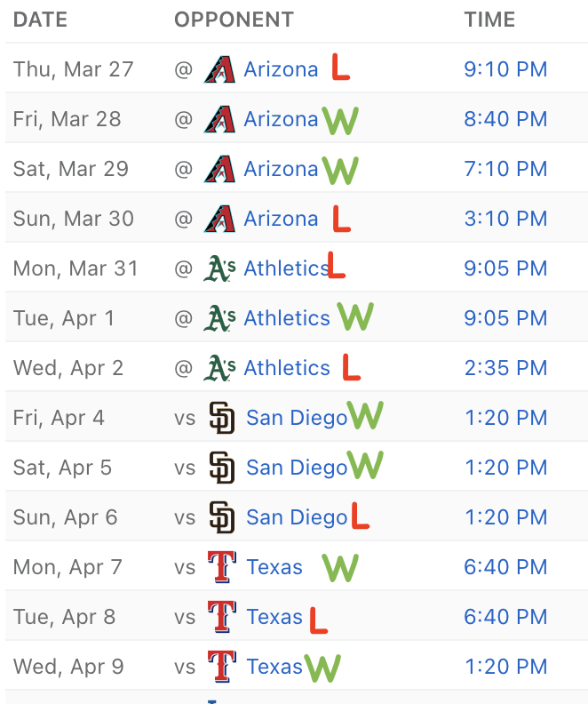The image size is (588, 704).
Task: Select the 2:35 PM time for Apr 2
Action: click(x=505, y=368)
